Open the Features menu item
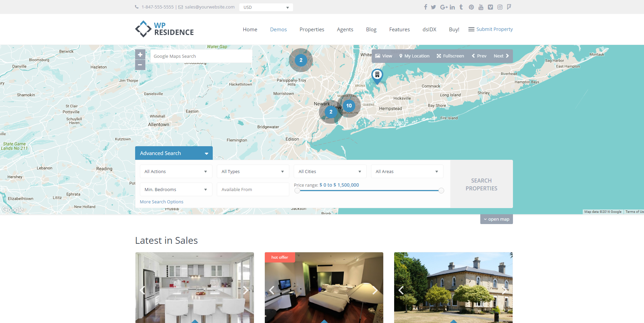This screenshot has height=323, width=644. pyautogui.click(x=400, y=30)
